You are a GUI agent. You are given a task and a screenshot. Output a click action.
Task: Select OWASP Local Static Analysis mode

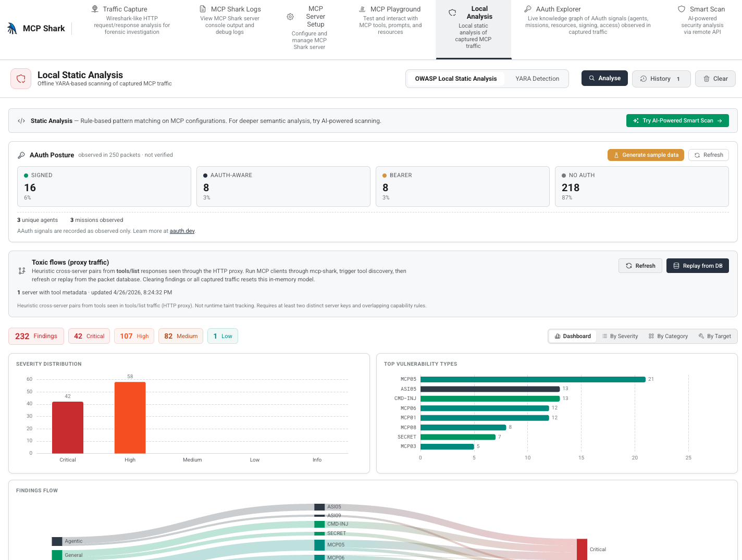coord(456,79)
